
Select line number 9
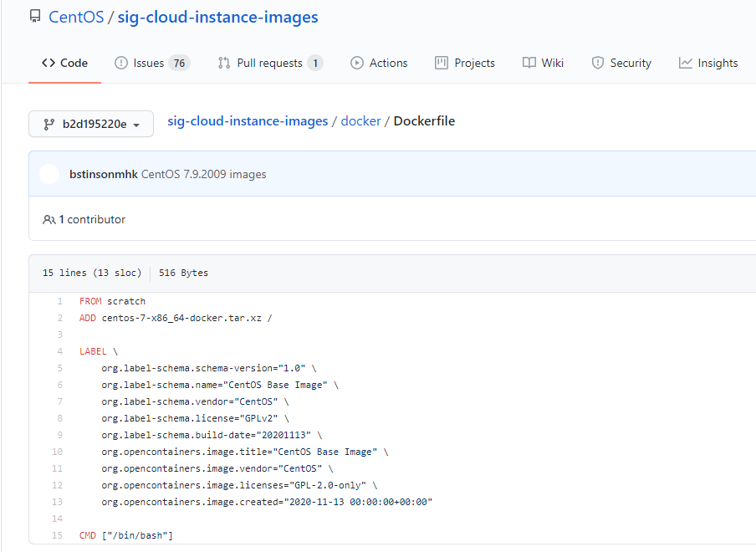point(59,436)
